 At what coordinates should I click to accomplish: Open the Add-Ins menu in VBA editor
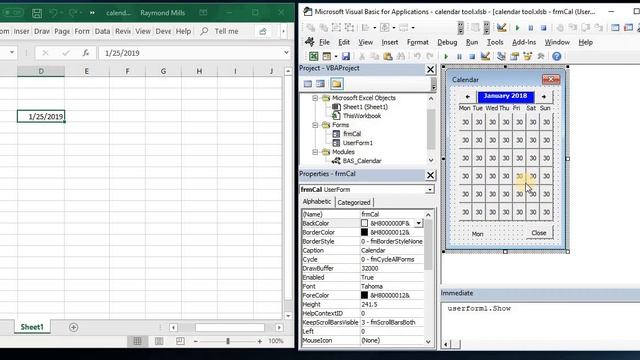524,42
